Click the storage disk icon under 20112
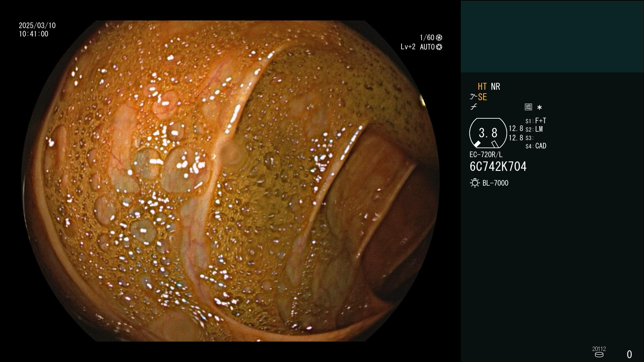 tap(599, 355)
